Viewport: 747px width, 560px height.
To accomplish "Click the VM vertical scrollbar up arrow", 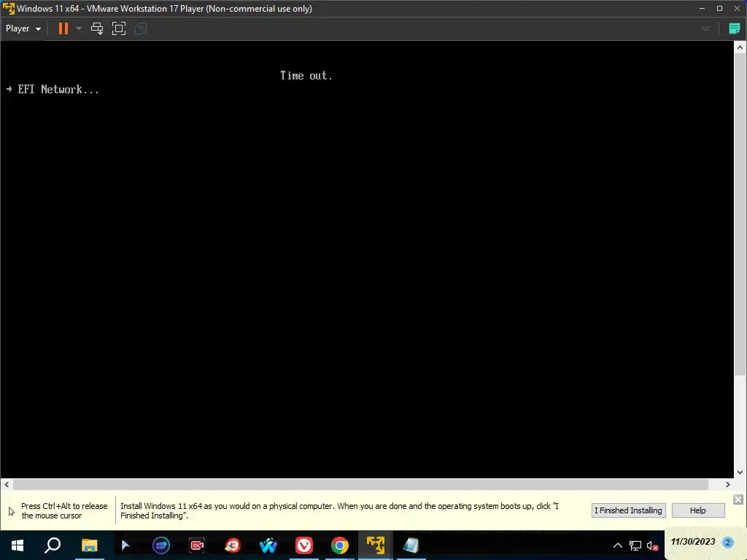I will click(740, 47).
